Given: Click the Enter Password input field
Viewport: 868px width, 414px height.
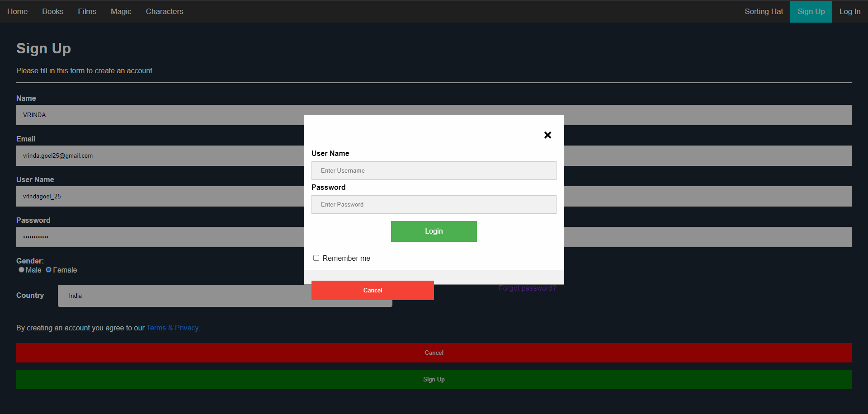Looking at the screenshot, I should (x=434, y=204).
